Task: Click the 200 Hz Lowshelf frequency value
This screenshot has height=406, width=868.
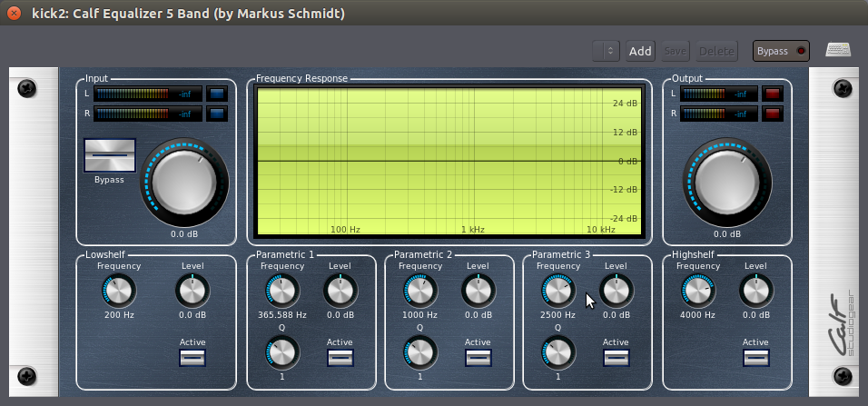Action: (119, 315)
